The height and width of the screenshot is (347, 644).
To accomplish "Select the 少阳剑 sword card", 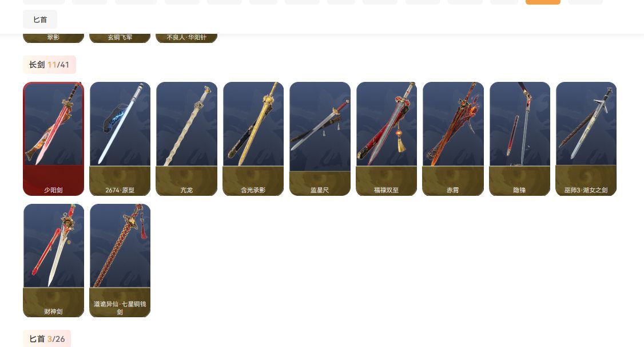I will point(53,139).
